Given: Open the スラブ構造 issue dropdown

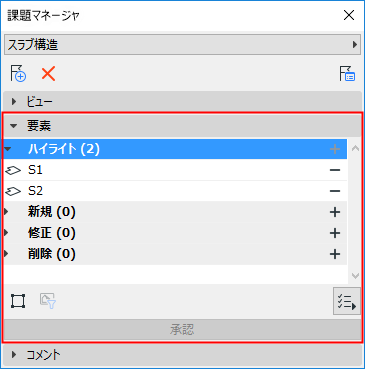Looking at the screenshot, I should pos(182,44).
